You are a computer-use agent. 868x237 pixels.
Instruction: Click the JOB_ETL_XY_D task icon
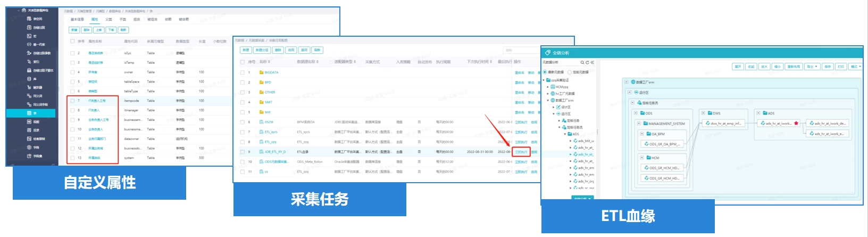click(x=261, y=152)
